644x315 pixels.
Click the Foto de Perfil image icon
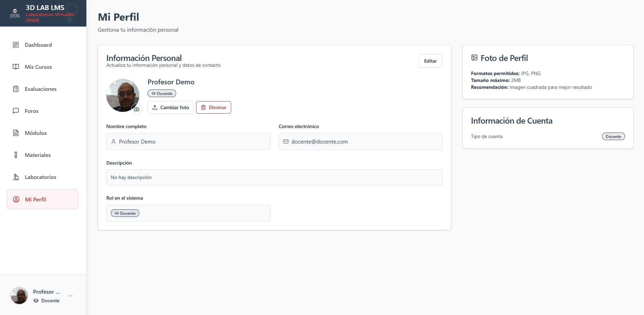tap(474, 58)
